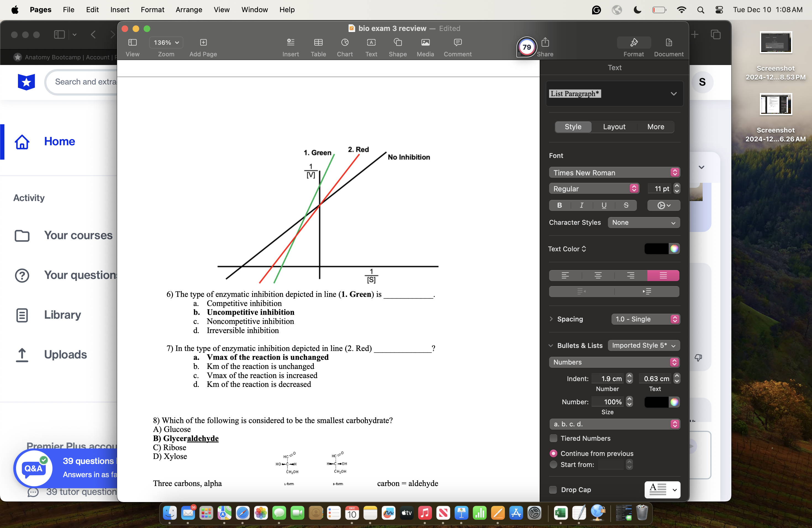Add a Comment via toolbar icon

pos(458,43)
